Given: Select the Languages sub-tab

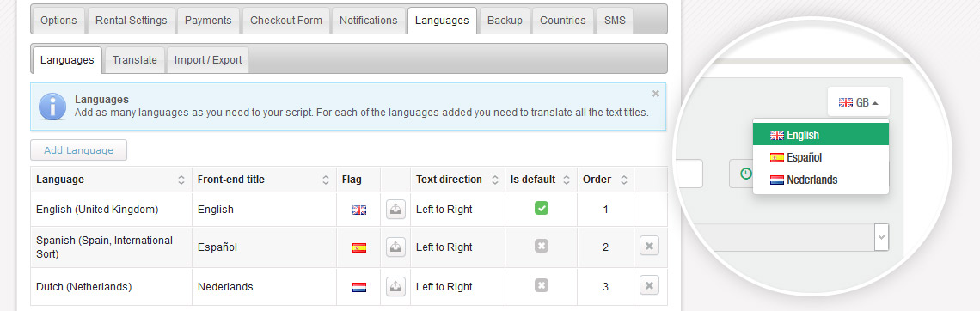Looking at the screenshot, I should pyautogui.click(x=67, y=60).
